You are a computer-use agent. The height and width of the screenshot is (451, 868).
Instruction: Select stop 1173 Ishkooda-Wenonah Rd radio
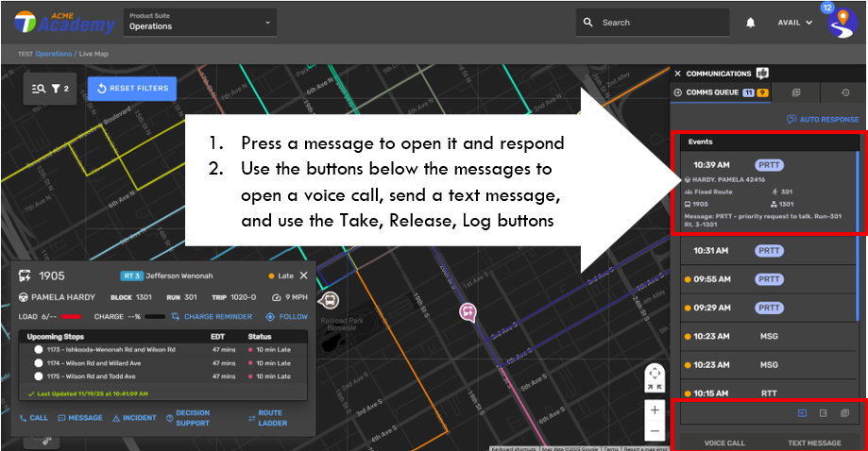point(39,349)
